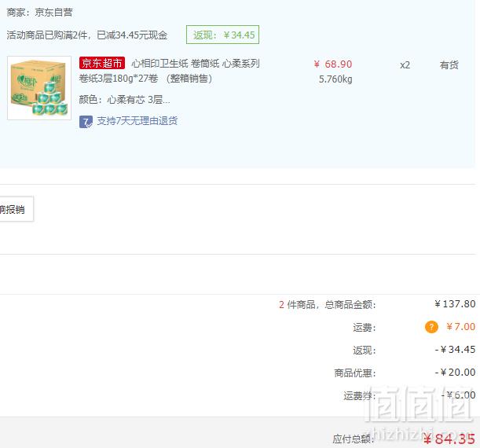Open 支持7天无理由退货 link

pos(137,121)
